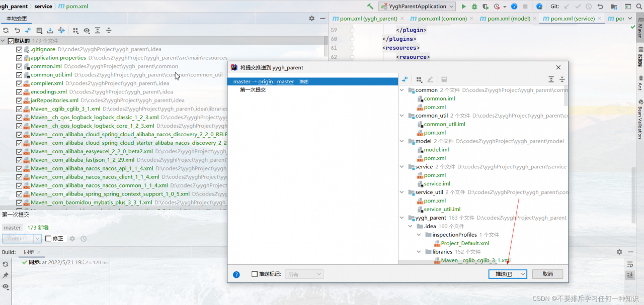
Task: Collapse all files in push dialog tree
Action: coord(562,79)
